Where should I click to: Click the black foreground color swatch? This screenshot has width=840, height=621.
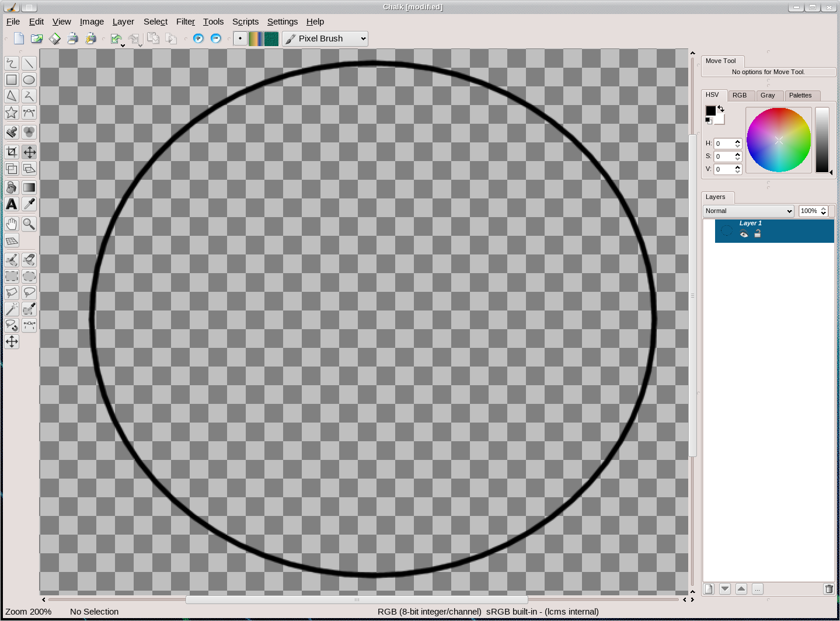(710, 110)
